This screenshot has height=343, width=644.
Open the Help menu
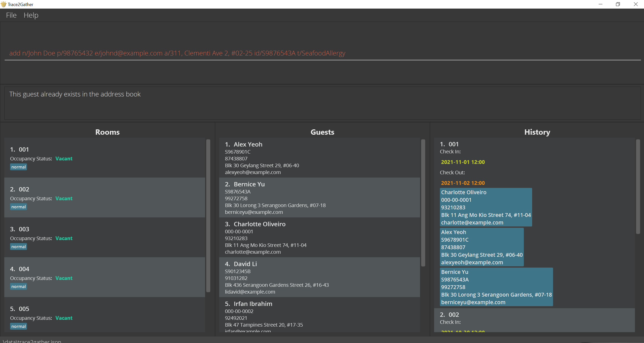point(31,15)
